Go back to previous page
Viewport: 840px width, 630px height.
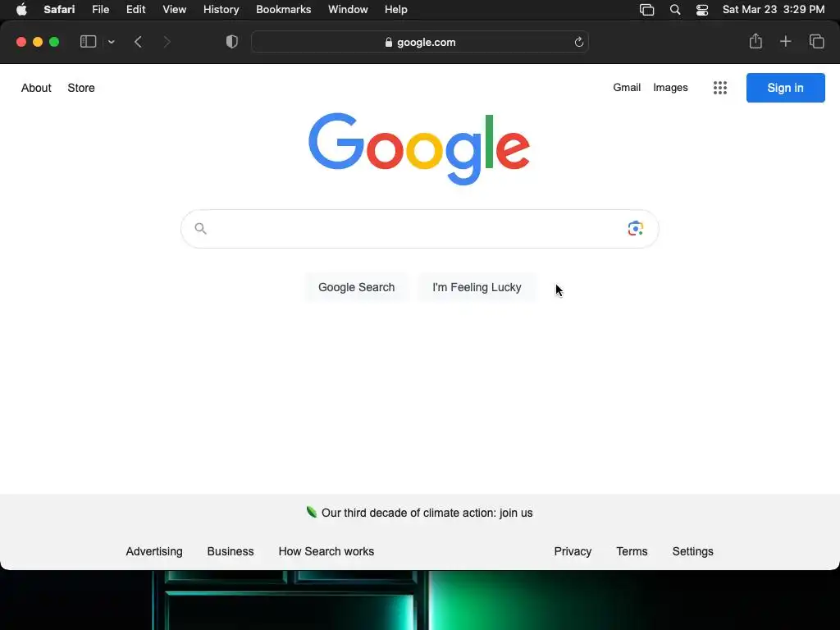click(138, 42)
